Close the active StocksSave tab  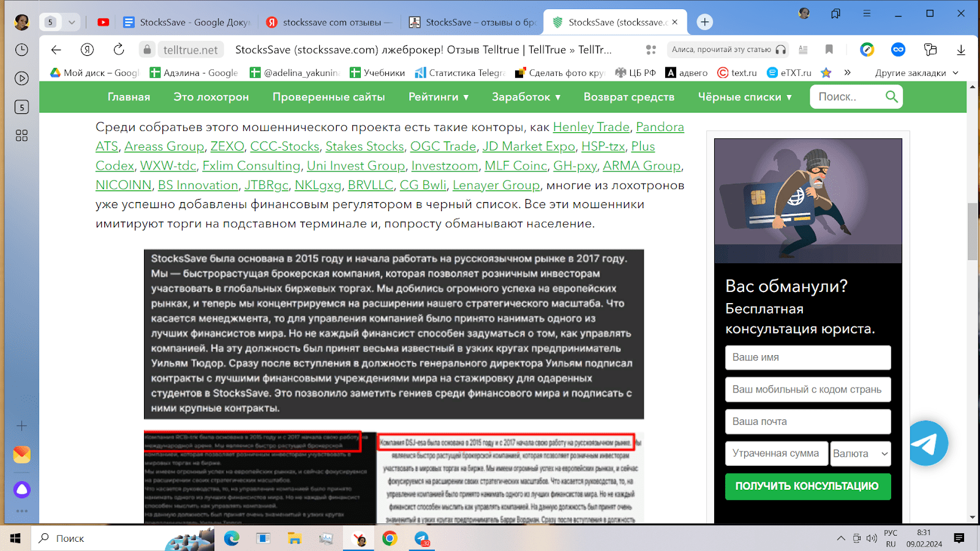675,22
